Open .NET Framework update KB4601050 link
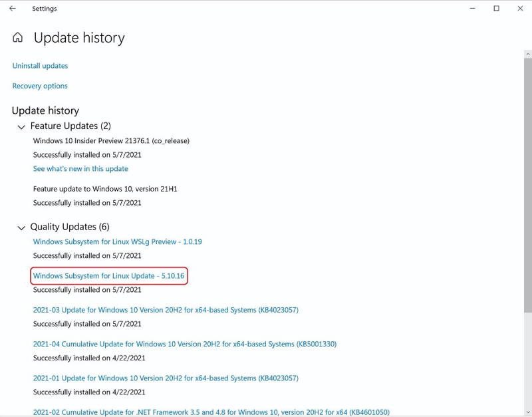Image resolution: width=532 pixels, height=417 pixels. click(x=211, y=412)
